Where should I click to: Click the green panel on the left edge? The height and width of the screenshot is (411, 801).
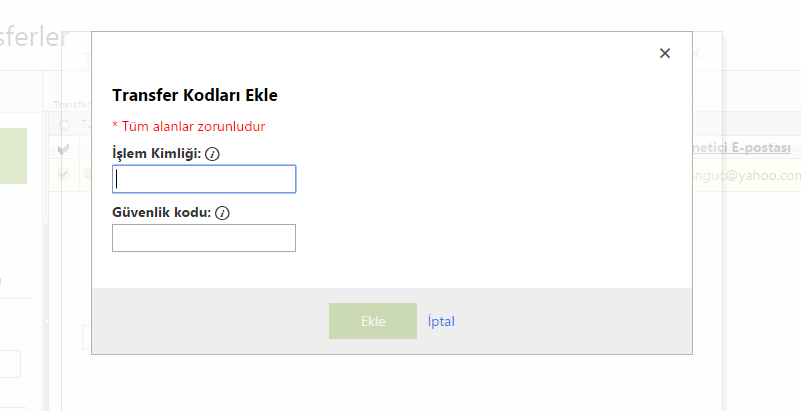click(13, 156)
